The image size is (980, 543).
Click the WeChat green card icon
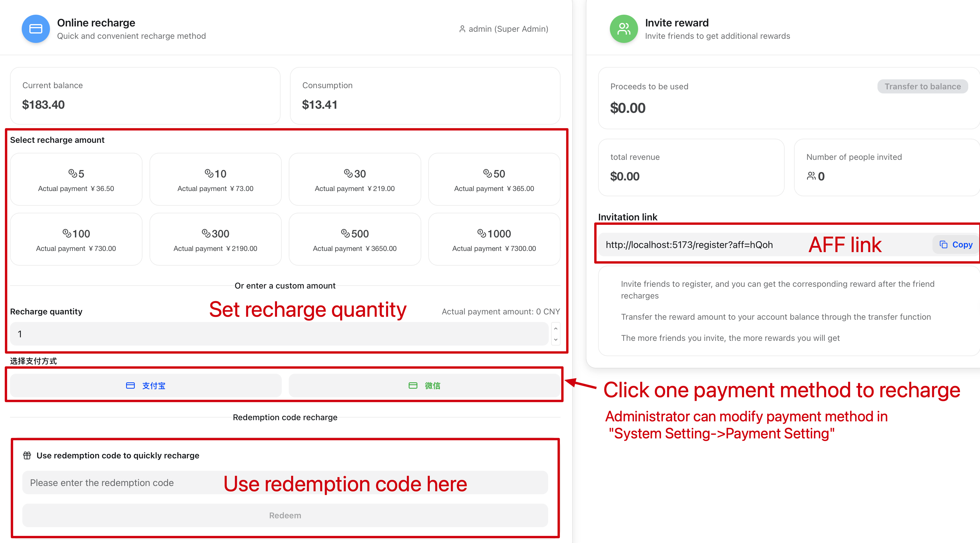tap(413, 386)
